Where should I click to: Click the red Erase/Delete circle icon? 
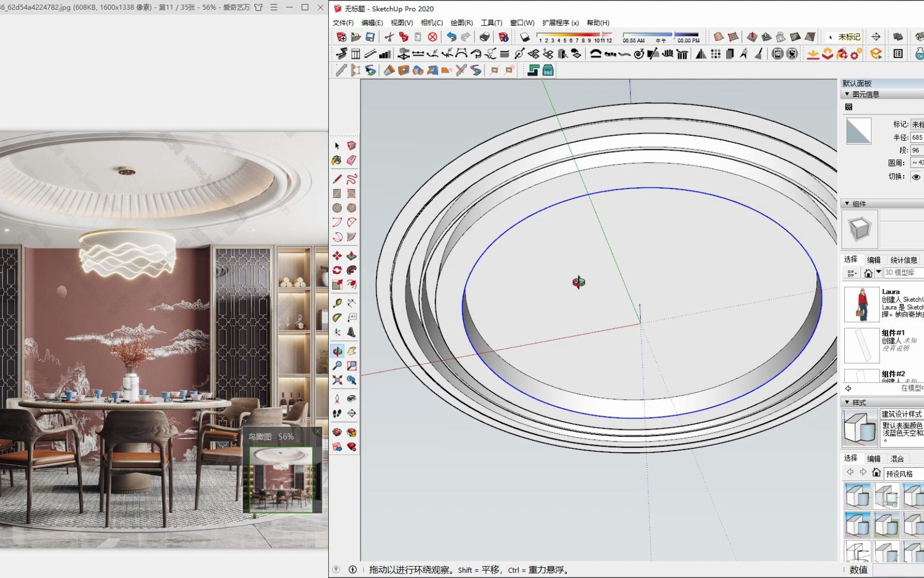tap(433, 37)
